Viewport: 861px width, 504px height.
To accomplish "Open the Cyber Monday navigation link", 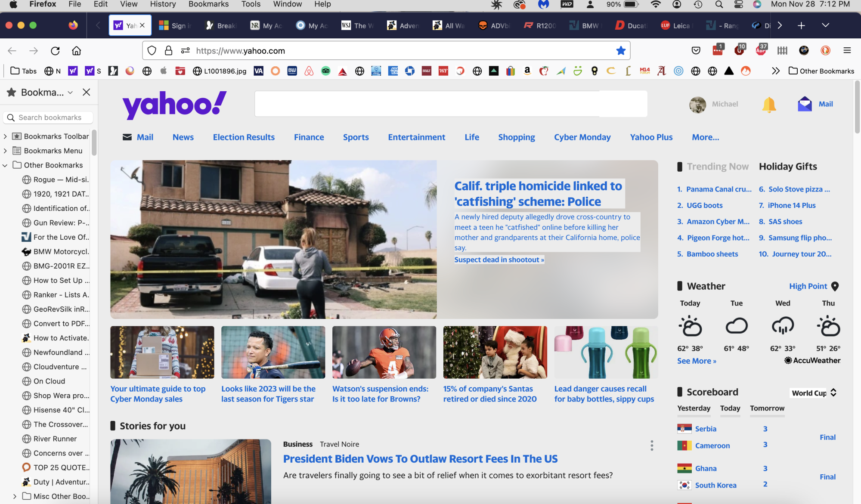I will point(582,137).
